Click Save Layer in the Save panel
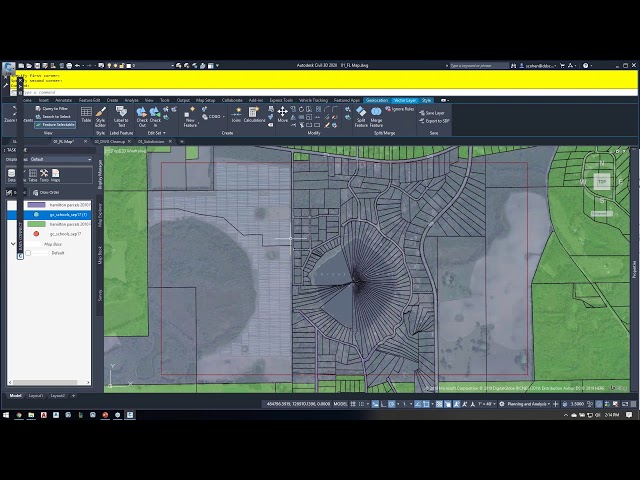Screen dimensions: 640x480 point(432,113)
